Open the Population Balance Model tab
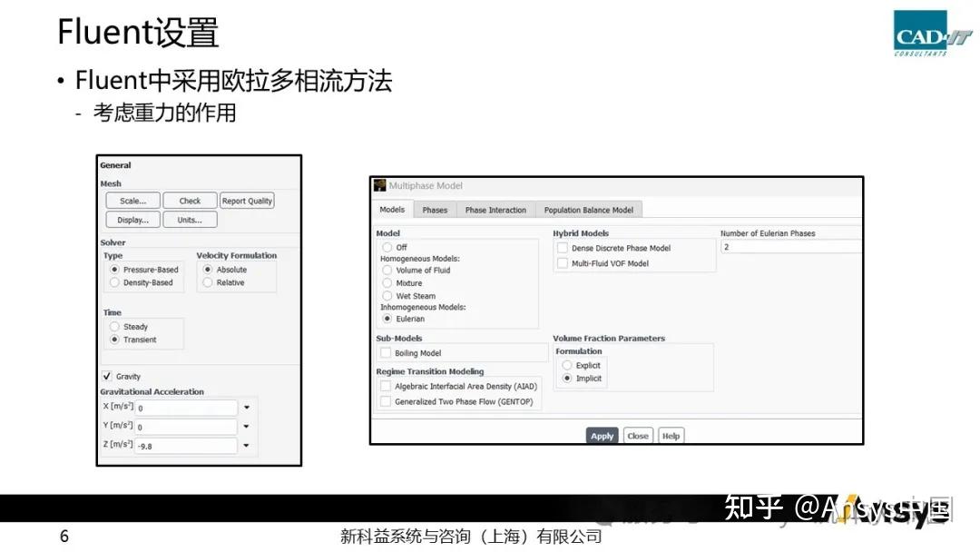This screenshot has width=980, height=552. pos(588,210)
